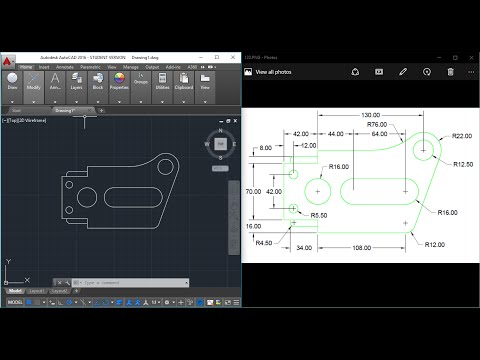Click the S compass direction on ViewCube
480x360 pixels.
point(220,157)
